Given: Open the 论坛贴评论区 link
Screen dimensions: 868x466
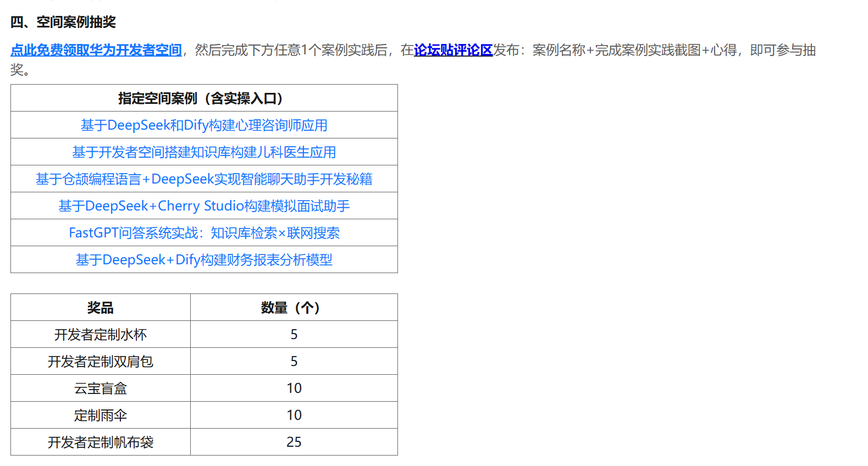Looking at the screenshot, I should coord(453,50).
